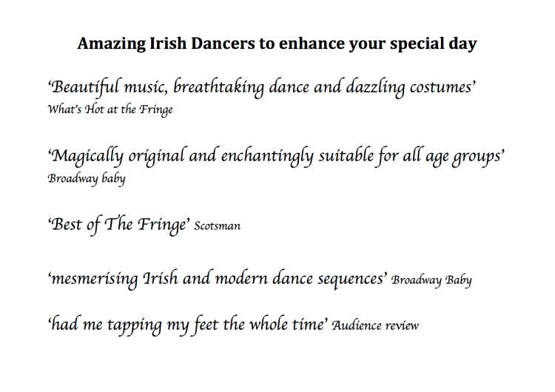Click the word "enchantingly" in the second quote
Viewport: 555px width, 392px height.
coord(254,157)
